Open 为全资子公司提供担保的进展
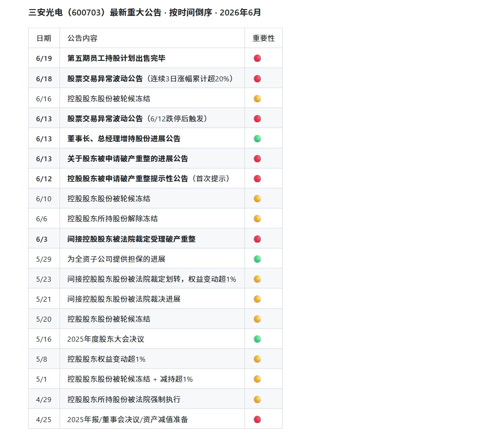 (116, 259)
